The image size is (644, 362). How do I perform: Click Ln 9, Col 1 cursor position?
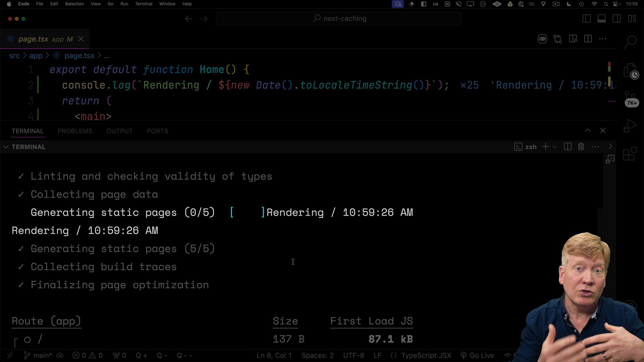(x=274, y=355)
